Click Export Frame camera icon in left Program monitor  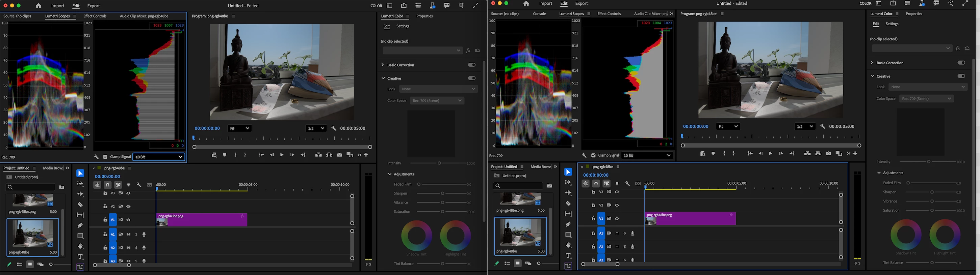(x=339, y=155)
